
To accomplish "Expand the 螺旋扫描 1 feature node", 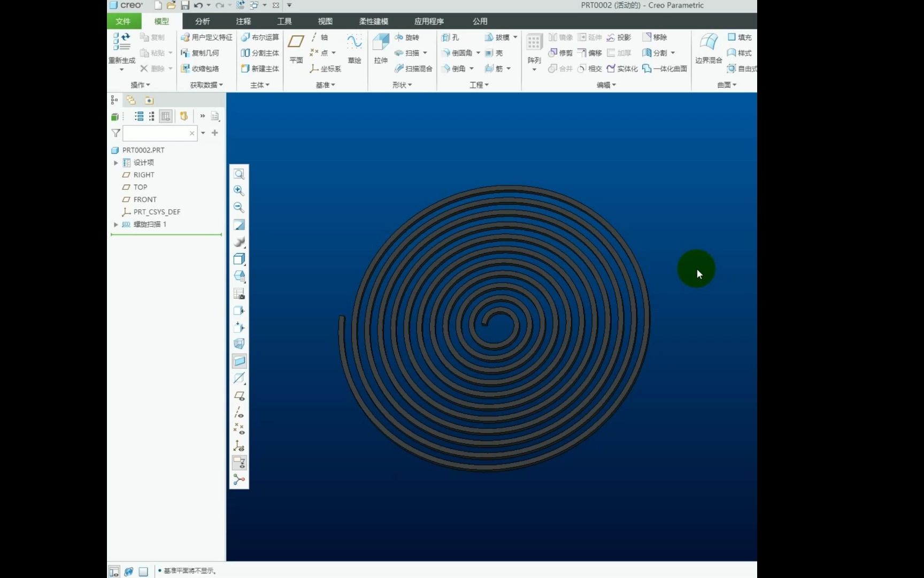I will [x=115, y=225].
